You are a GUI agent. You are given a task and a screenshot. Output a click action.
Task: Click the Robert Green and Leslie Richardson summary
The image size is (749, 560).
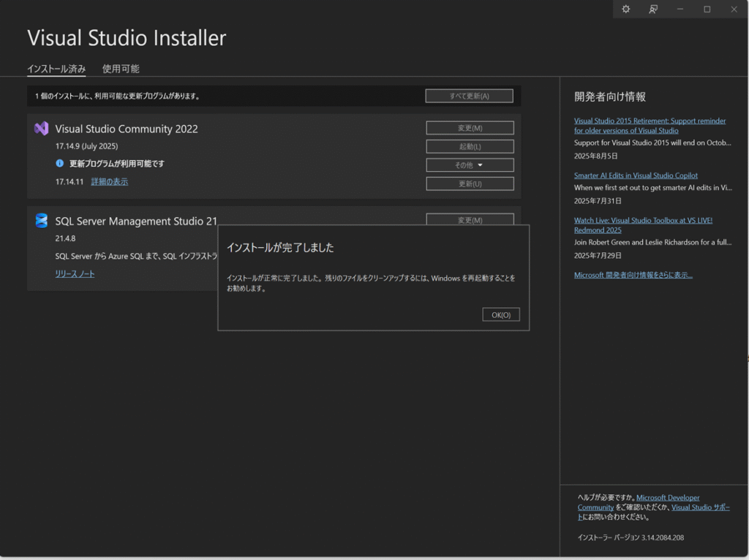pos(652,242)
